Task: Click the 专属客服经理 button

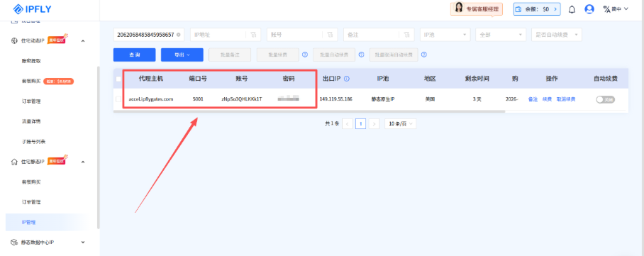Action: coord(477,9)
